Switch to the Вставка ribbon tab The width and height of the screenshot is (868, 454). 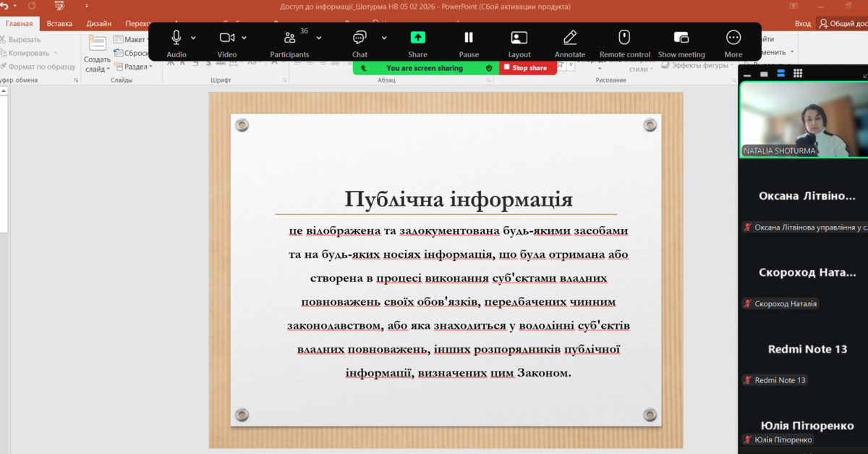tap(59, 23)
